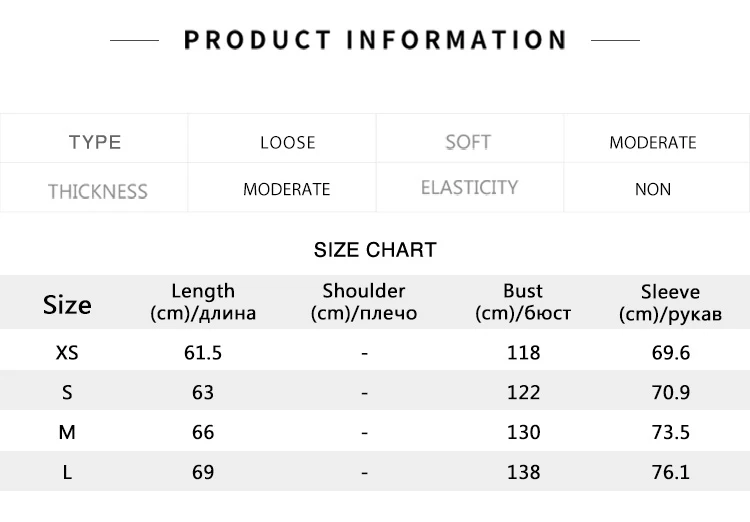Select the Size column header
Viewport: 750px width, 522px height.
pyautogui.click(x=67, y=304)
